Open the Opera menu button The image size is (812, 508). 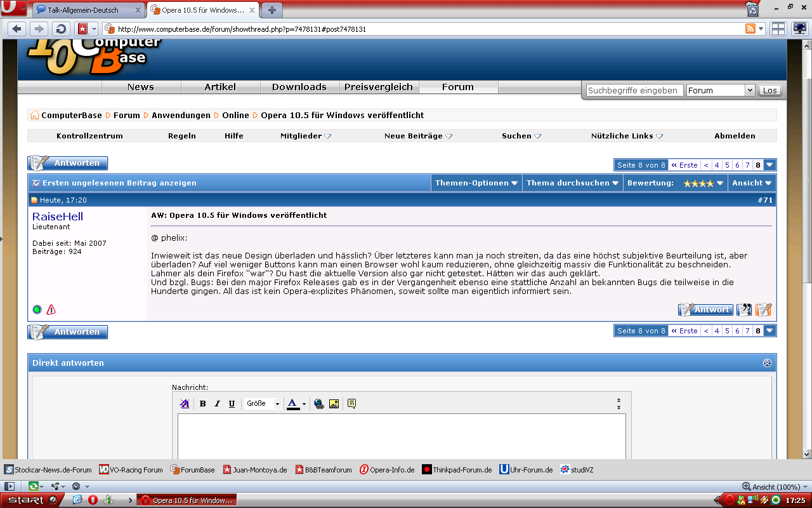[13, 8]
